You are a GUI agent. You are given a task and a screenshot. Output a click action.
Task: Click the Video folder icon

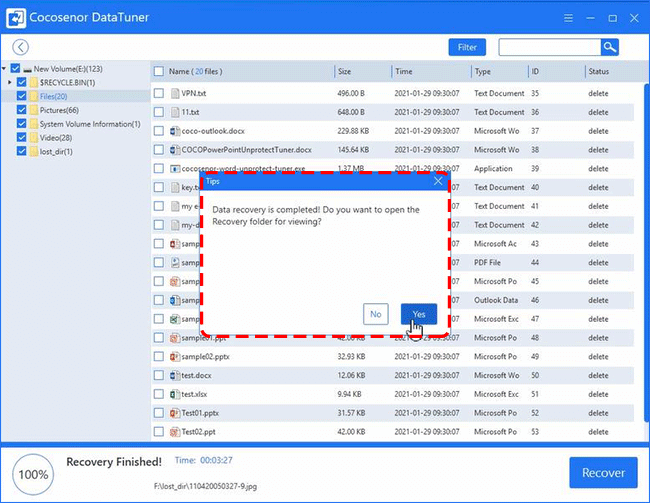(x=34, y=138)
